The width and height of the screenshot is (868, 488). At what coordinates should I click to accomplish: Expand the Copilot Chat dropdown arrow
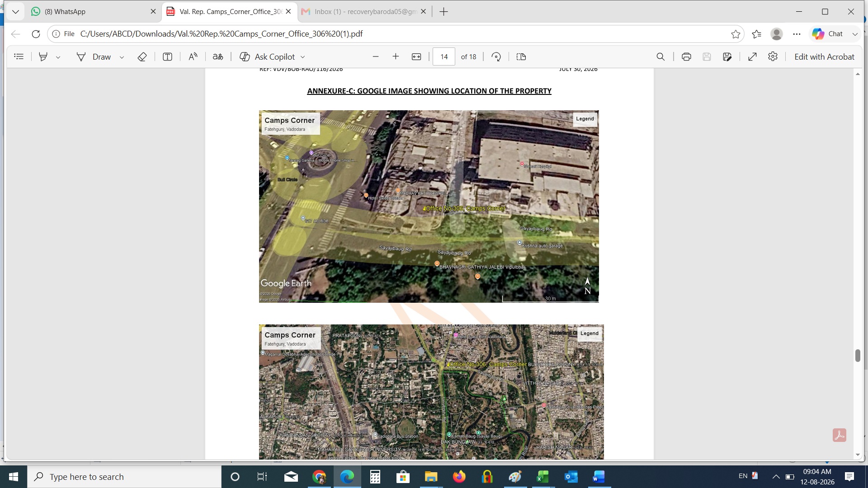point(854,34)
